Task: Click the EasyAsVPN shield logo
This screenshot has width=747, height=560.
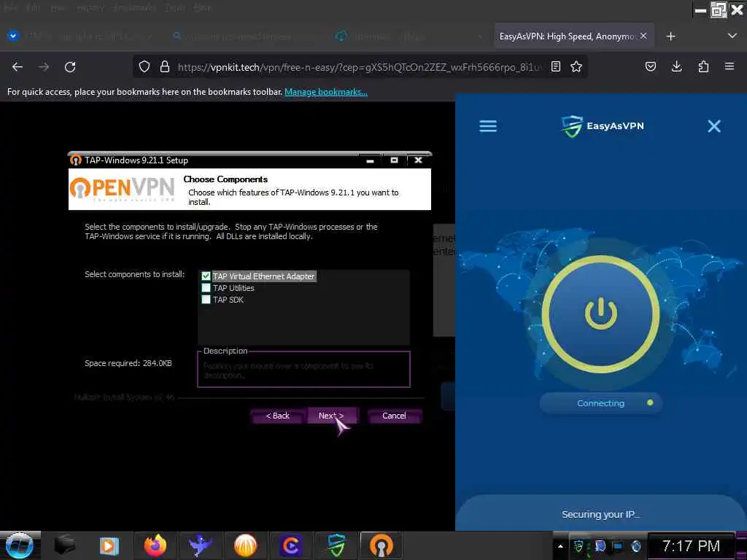Action: pyautogui.click(x=572, y=126)
